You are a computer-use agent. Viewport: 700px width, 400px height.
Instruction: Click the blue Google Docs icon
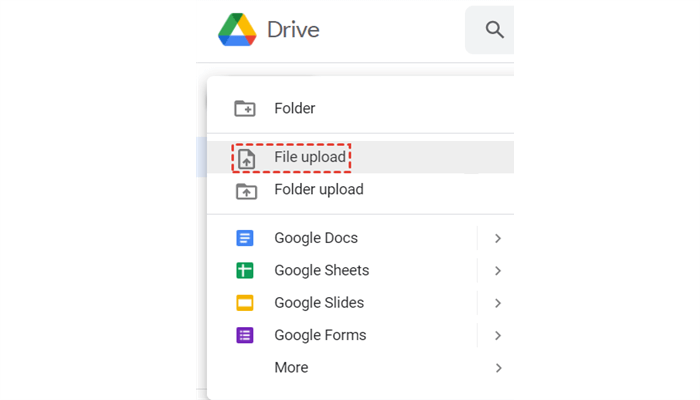[245, 238]
